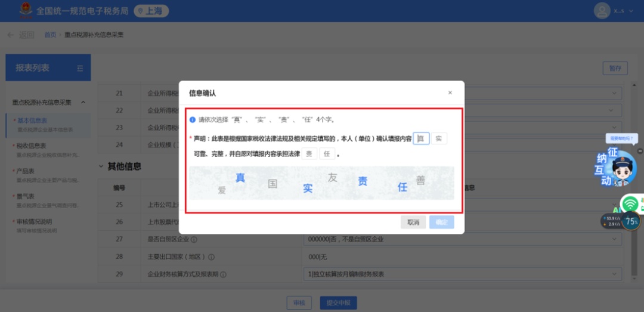This screenshot has height=312, width=644.
Task: Select the gray captcha character 国
Action: 273,183
